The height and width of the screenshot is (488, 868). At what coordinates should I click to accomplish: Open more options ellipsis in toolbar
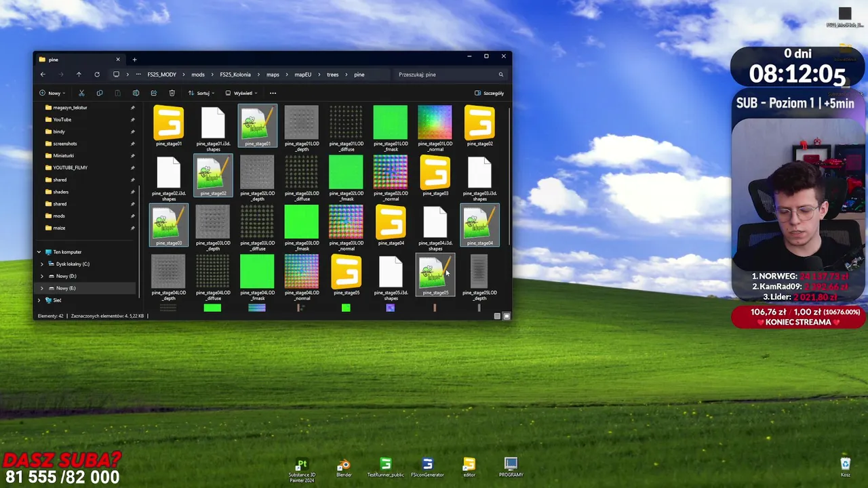coord(273,93)
